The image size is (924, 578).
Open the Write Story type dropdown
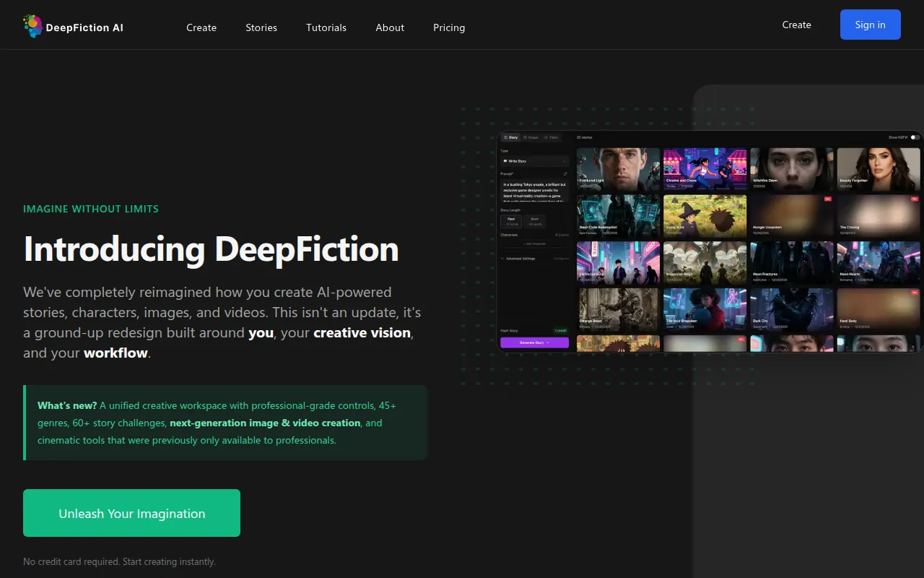point(534,161)
